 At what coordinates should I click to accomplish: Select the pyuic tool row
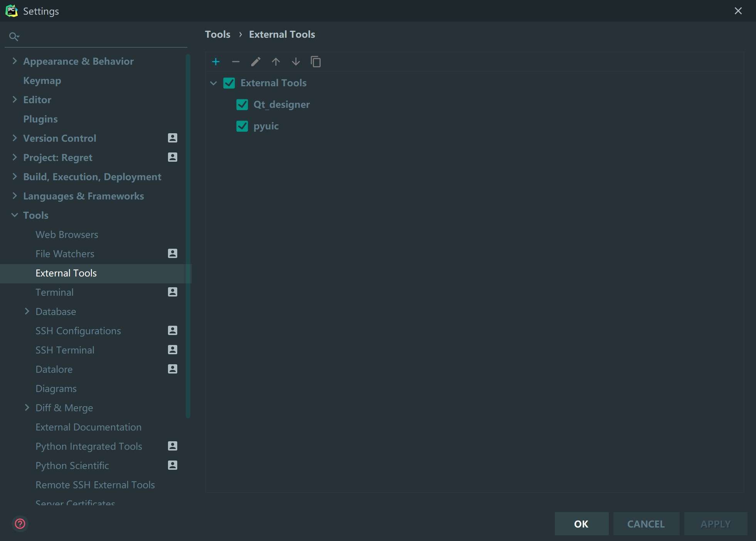point(266,126)
